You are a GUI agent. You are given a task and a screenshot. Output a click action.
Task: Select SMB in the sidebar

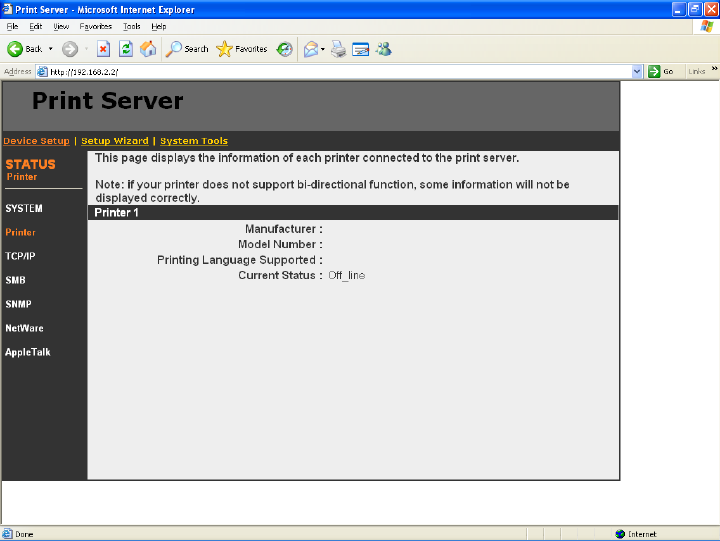click(15, 280)
